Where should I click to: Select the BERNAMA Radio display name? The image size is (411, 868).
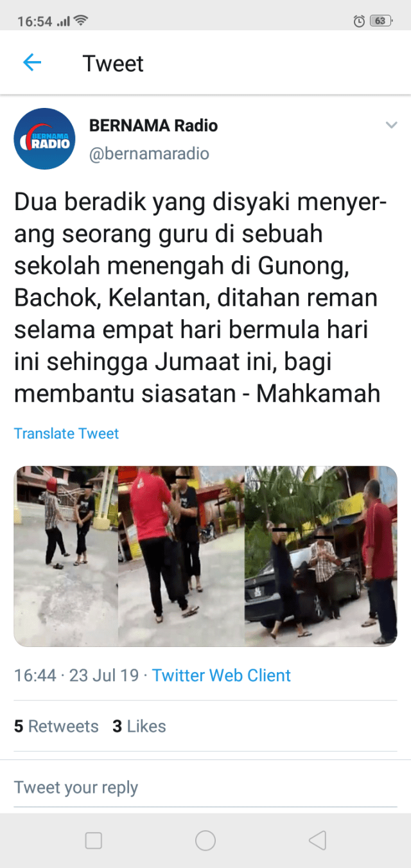coord(153,126)
